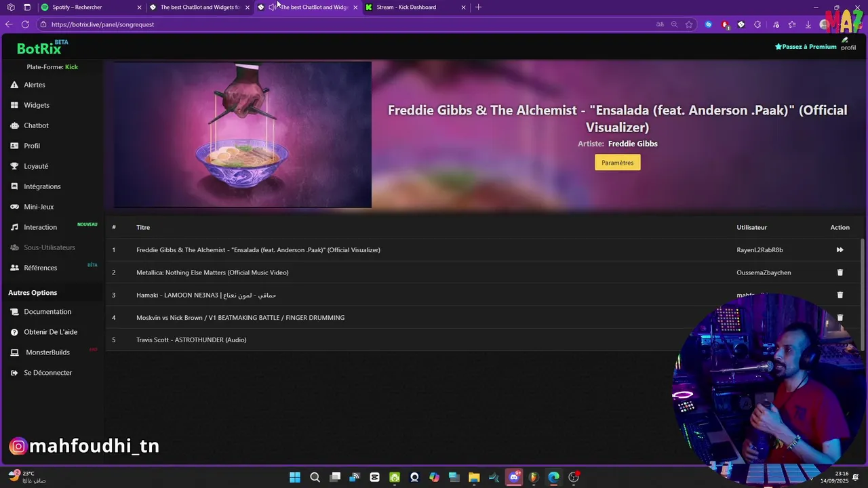Image resolution: width=868 pixels, height=488 pixels.
Task: Close the Spotify – Rechercher tab
Action: (x=140, y=7)
